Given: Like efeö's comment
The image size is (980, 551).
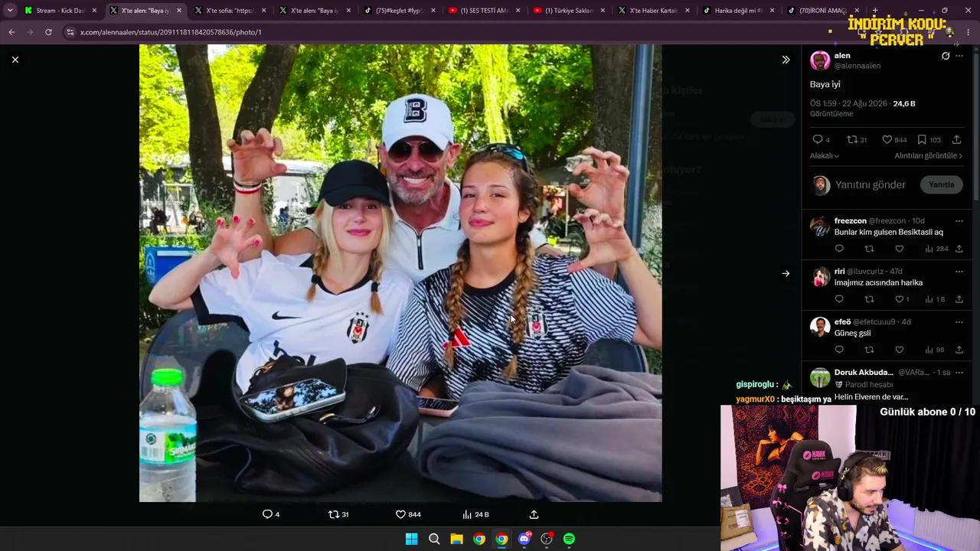Looking at the screenshot, I should click(x=900, y=350).
